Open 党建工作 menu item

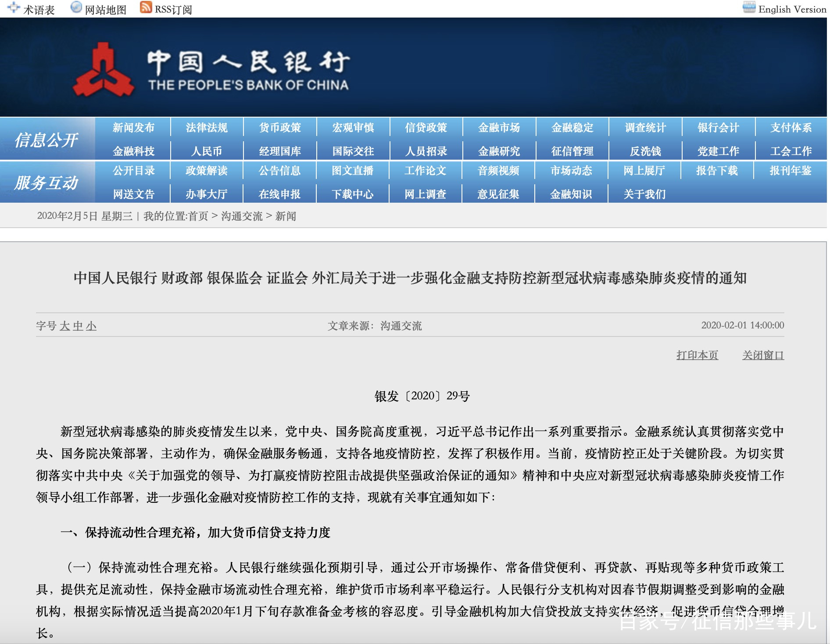719,151
